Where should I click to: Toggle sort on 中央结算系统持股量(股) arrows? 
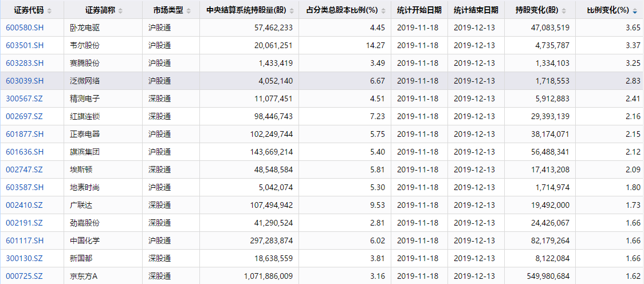(290, 11)
